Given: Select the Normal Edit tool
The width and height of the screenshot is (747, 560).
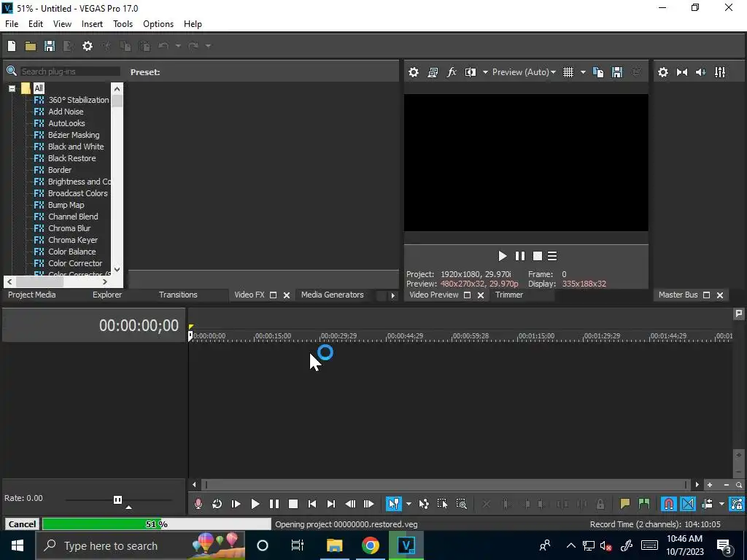Looking at the screenshot, I should coord(393,504).
